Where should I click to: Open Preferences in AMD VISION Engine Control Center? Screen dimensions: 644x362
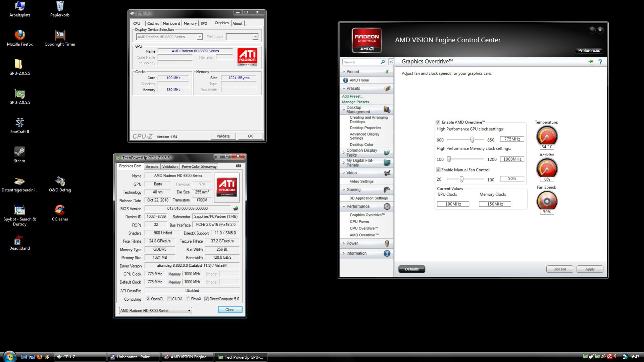(x=589, y=51)
